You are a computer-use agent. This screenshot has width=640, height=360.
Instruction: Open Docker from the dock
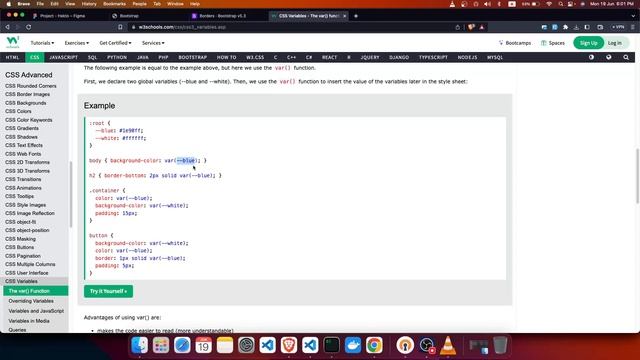[x=353, y=345]
